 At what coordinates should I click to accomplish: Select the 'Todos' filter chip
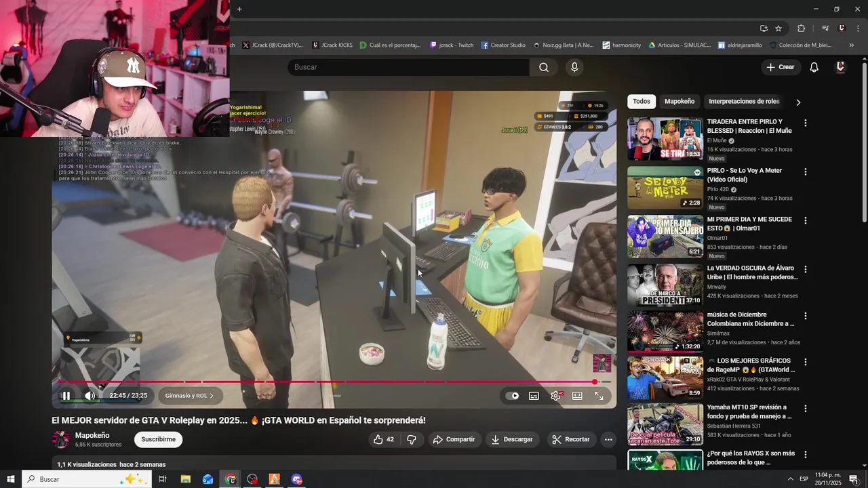pyautogui.click(x=642, y=101)
